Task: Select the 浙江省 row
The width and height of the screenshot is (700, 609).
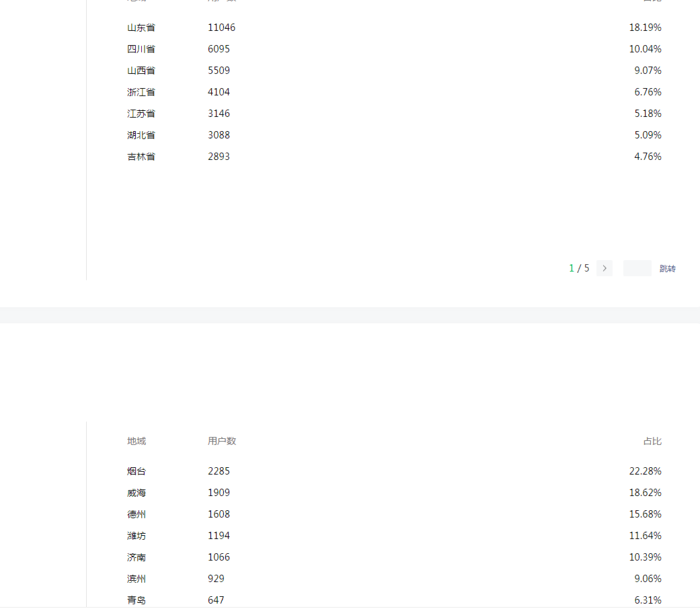Action: click(x=141, y=92)
